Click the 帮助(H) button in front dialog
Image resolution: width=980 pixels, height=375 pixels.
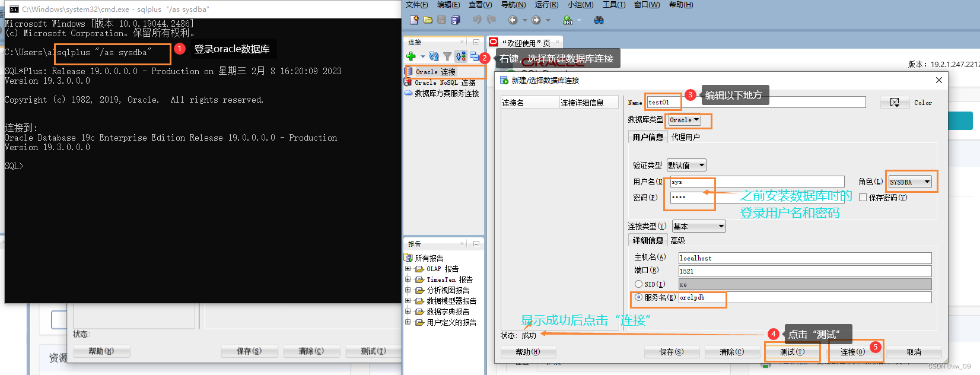tap(528, 352)
